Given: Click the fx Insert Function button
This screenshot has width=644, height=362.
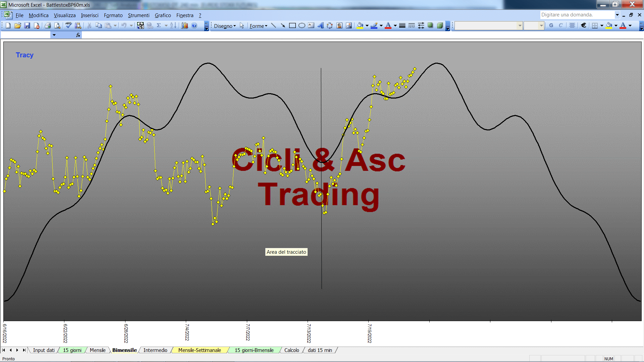Looking at the screenshot, I should point(78,35).
